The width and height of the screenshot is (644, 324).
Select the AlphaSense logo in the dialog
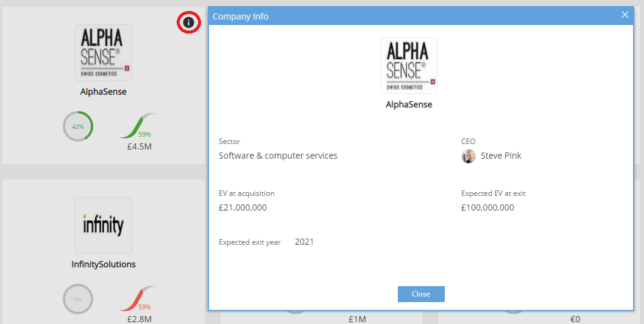pos(409,65)
